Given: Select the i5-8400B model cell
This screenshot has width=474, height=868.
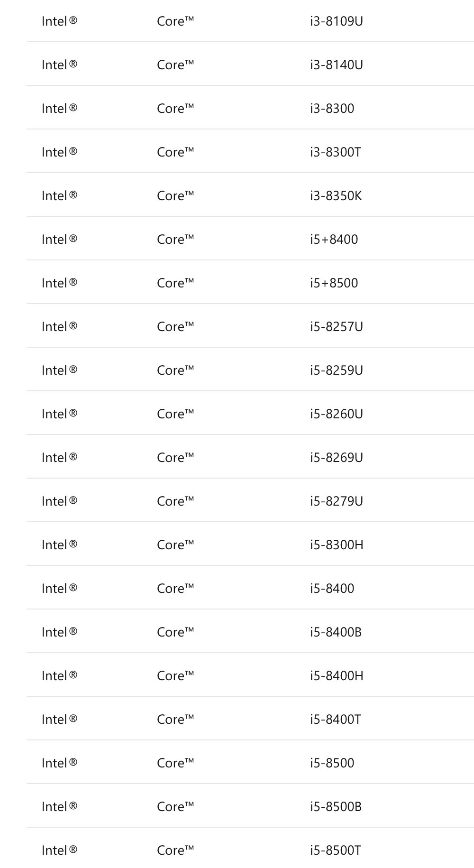Looking at the screenshot, I should tap(336, 632).
